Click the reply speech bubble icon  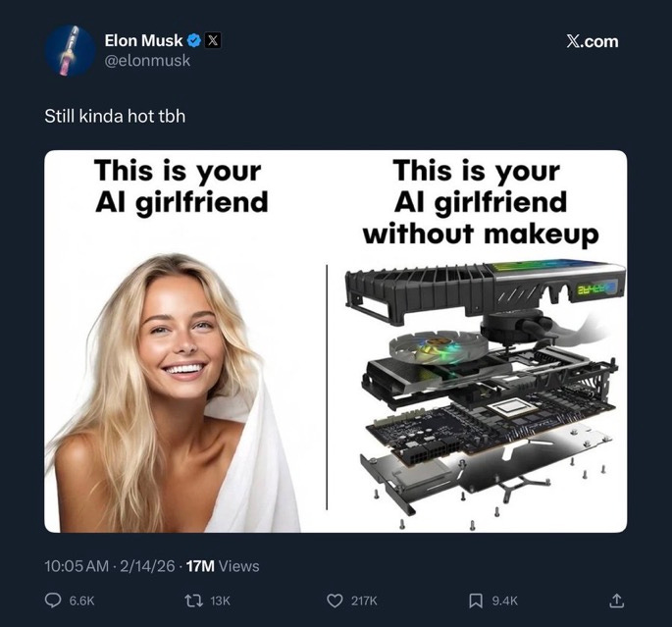tap(53, 601)
